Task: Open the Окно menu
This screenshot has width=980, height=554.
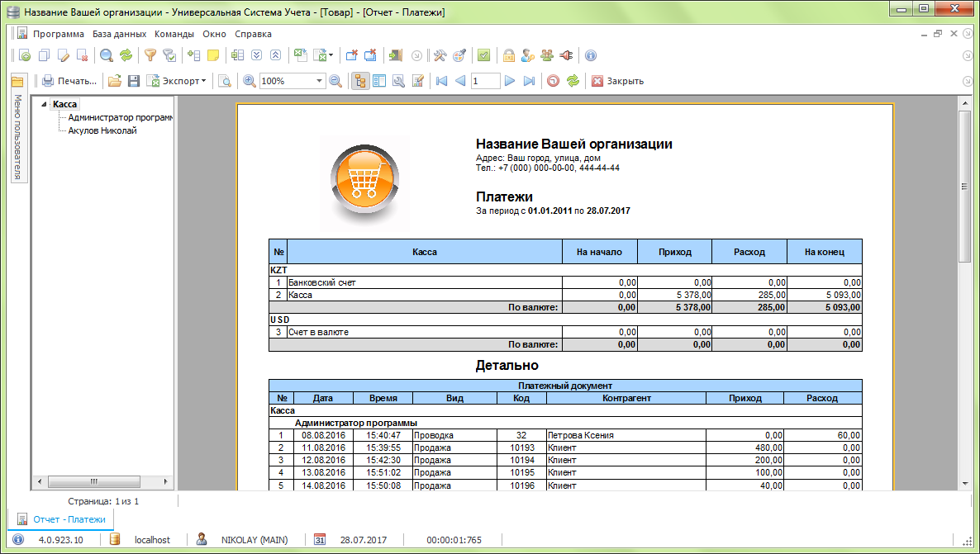Action: (214, 35)
